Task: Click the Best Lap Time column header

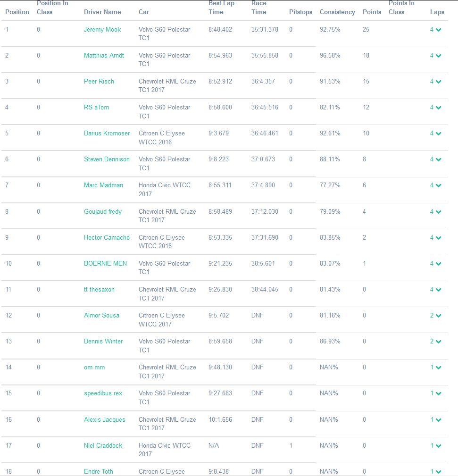Action: pos(221,8)
